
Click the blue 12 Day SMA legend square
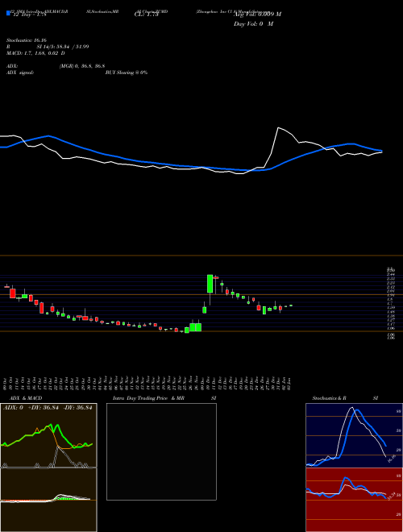[8, 13]
